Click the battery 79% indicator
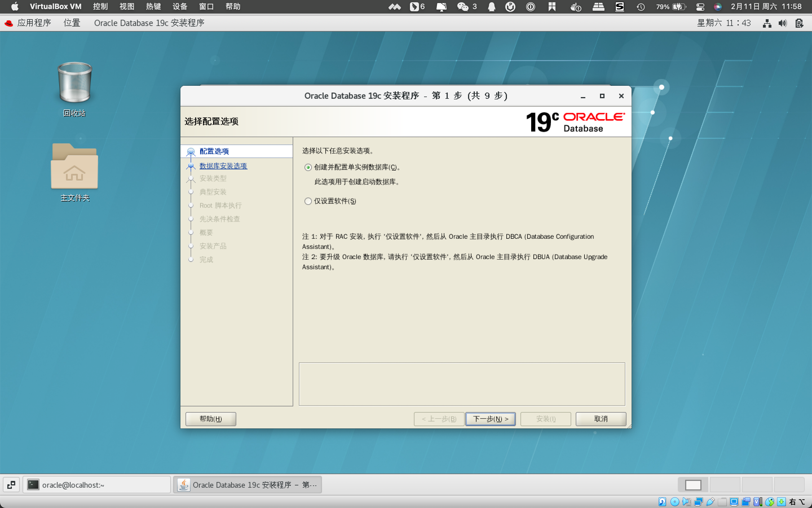812x508 pixels. [671, 6]
